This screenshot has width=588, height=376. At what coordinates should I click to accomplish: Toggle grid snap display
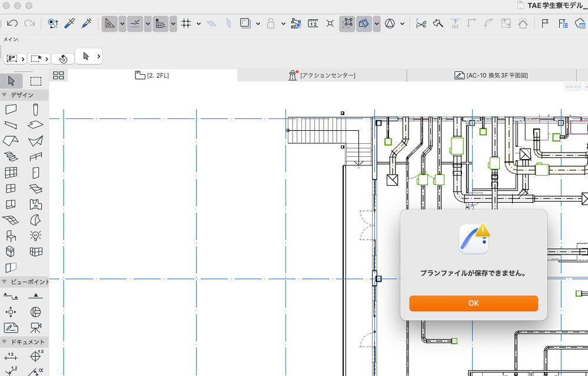point(186,24)
